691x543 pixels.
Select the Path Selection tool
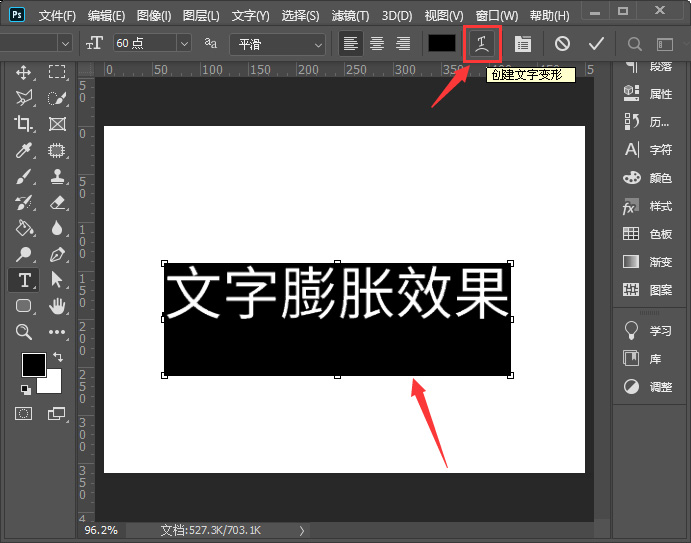pyautogui.click(x=57, y=280)
